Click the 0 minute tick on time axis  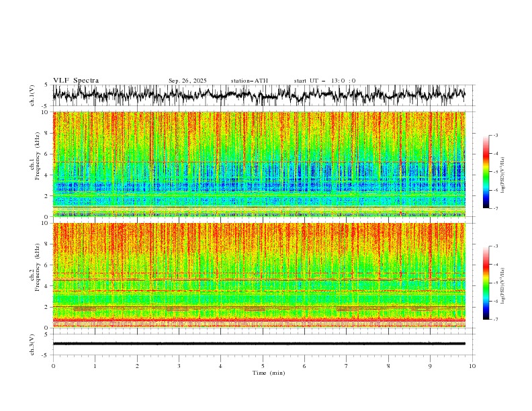(53, 366)
